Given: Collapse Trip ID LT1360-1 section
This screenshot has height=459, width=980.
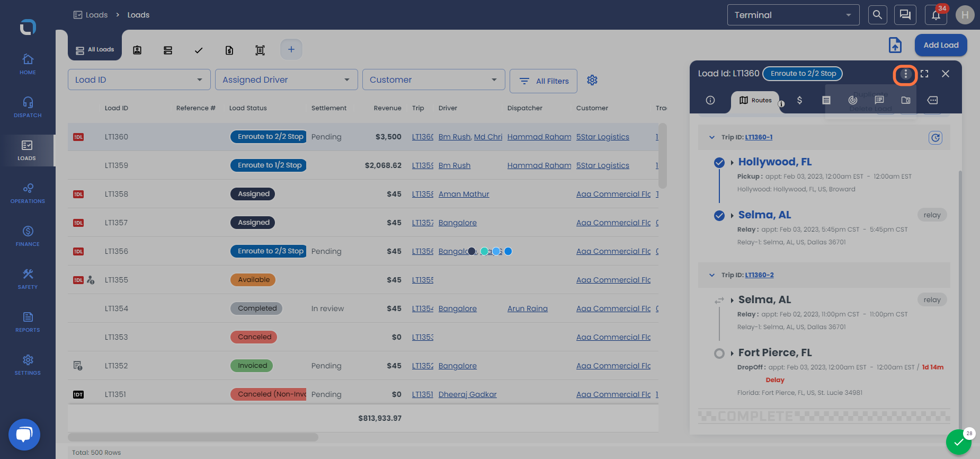Looking at the screenshot, I should (x=712, y=137).
